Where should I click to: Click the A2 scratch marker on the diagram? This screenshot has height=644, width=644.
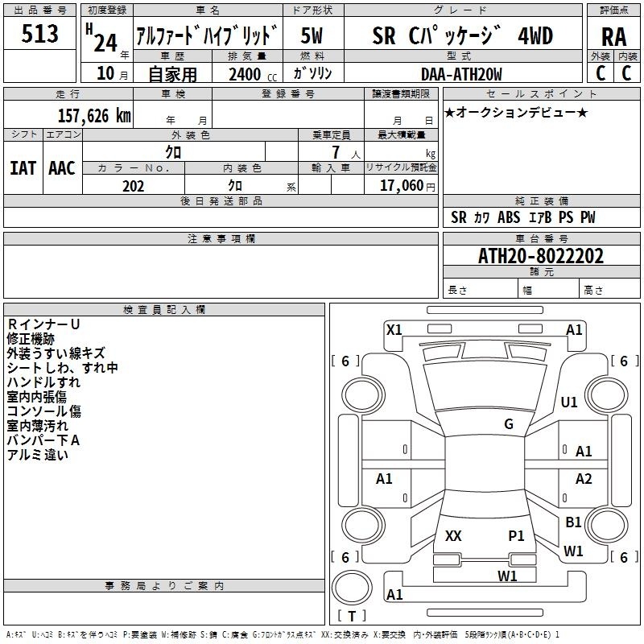pos(584,479)
